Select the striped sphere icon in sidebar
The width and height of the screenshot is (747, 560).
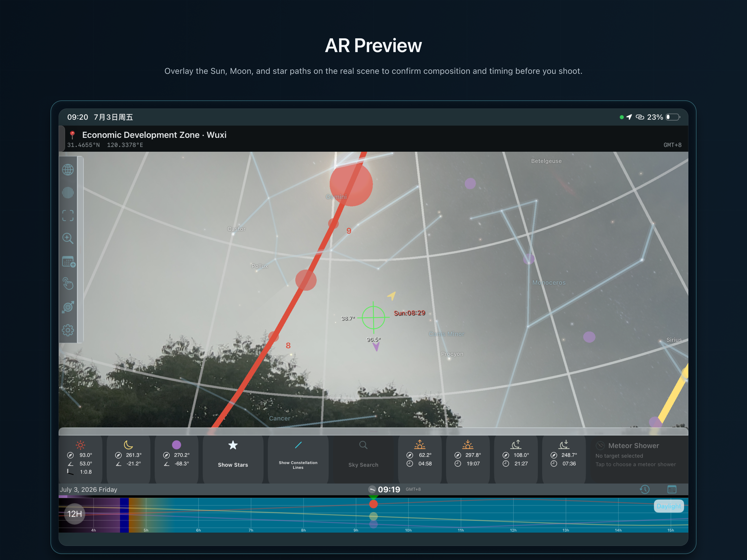[x=68, y=193]
